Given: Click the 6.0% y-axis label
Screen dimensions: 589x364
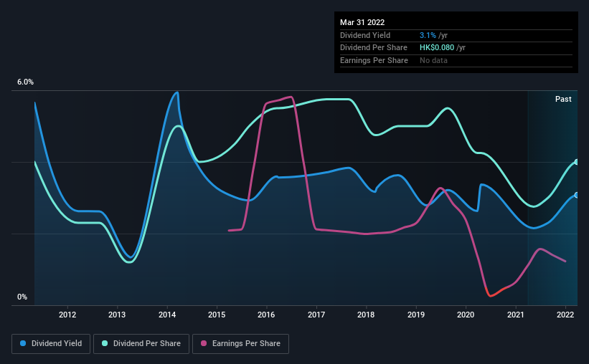Looking at the screenshot, I should pyautogui.click(x=25, y=82).
